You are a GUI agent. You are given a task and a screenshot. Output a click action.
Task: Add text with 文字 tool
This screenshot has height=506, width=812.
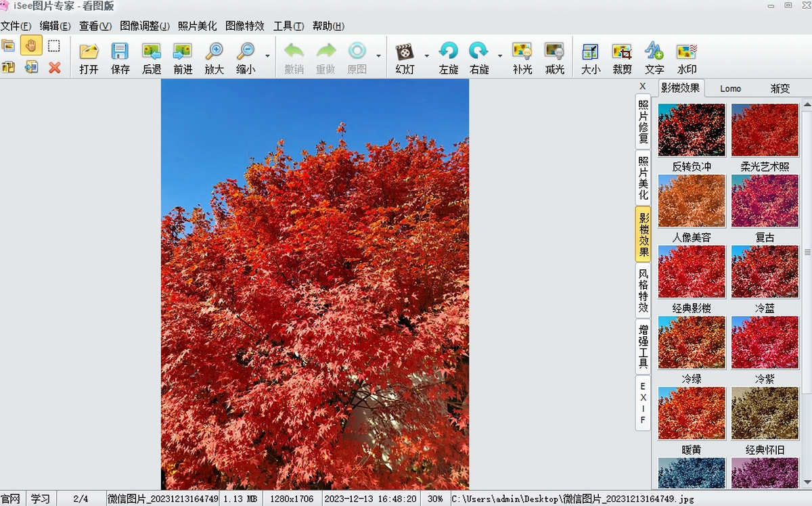coord(654,59)
